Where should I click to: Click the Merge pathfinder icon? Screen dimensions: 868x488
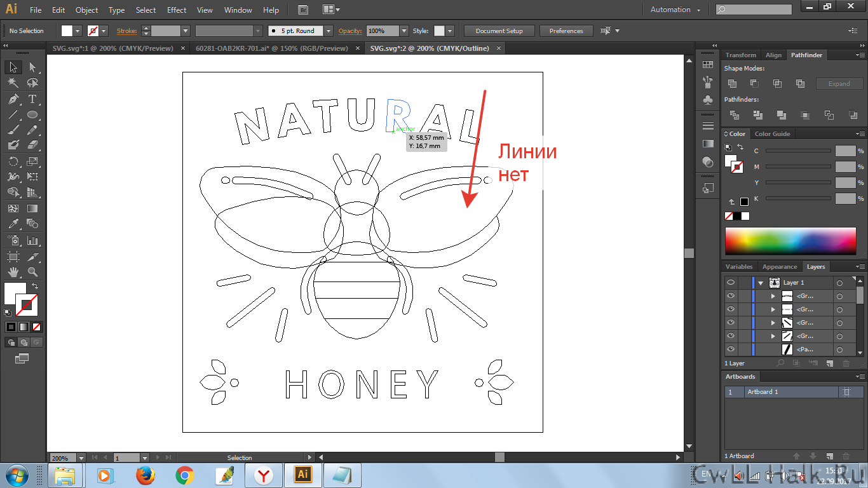pos(781,115)
